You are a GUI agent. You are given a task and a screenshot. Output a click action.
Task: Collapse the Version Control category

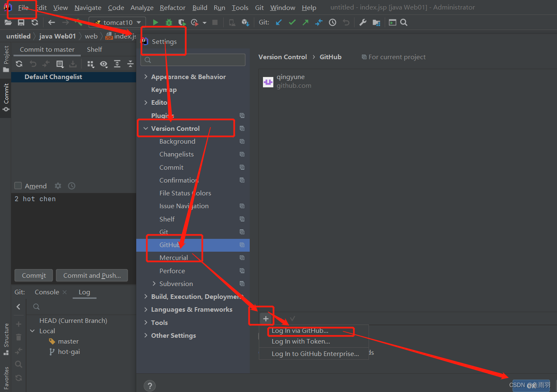click(x=146, y=128)
